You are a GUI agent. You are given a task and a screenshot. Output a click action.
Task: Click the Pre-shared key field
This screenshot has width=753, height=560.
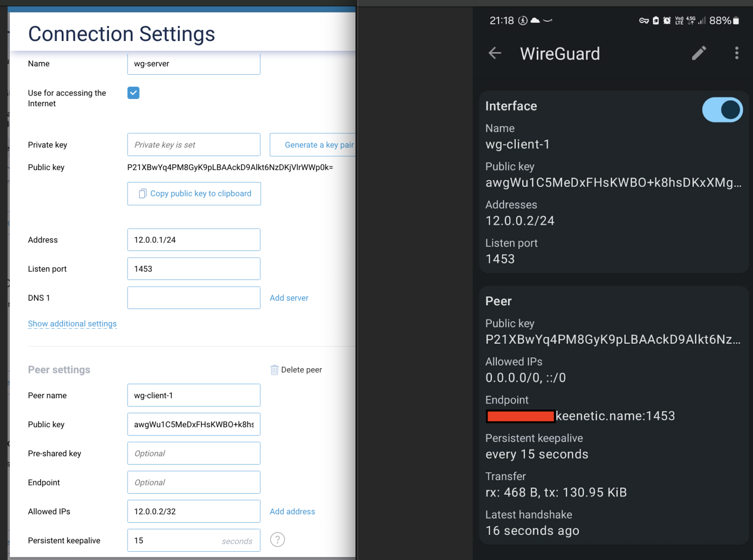coord(194,453)
